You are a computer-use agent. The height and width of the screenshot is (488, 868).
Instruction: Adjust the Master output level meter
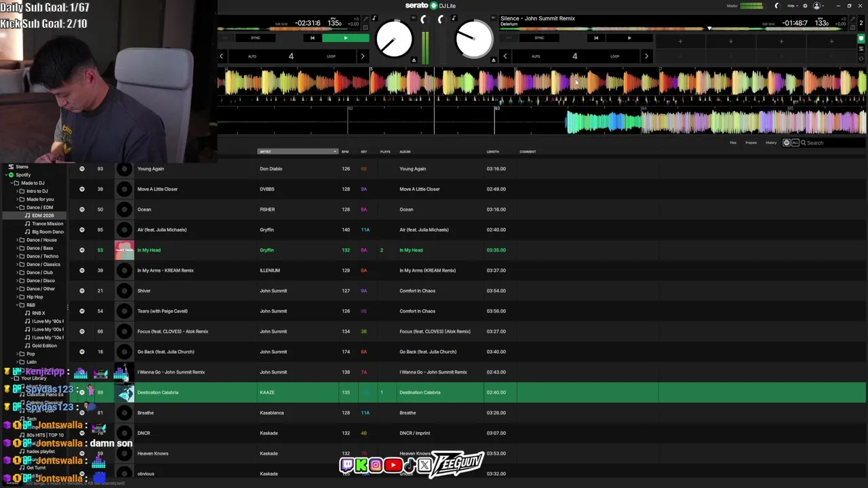point(751,5)
